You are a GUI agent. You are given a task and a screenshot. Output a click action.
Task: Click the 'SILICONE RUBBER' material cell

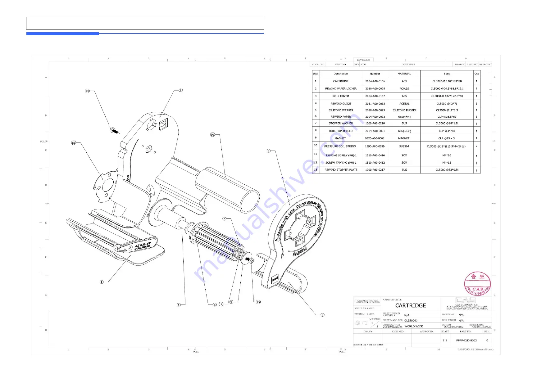click(x=404, y=110)
